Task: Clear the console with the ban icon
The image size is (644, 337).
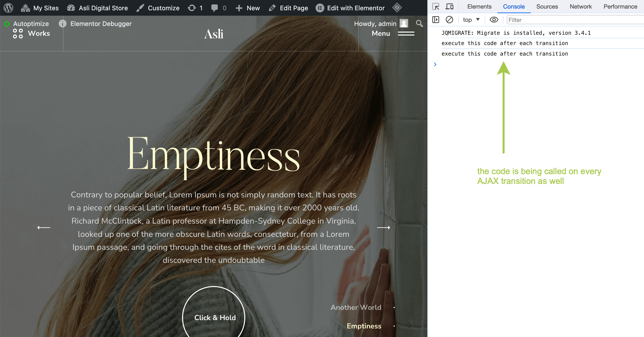Action: pos(449,20)
